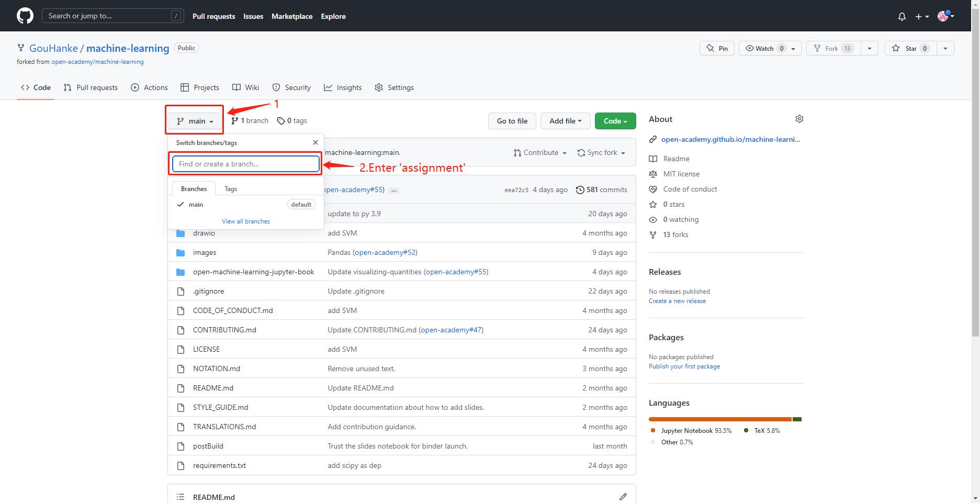Open forked-from open-academy/machine-learning link
980x503 pixels.
click(x=97, y=62)
